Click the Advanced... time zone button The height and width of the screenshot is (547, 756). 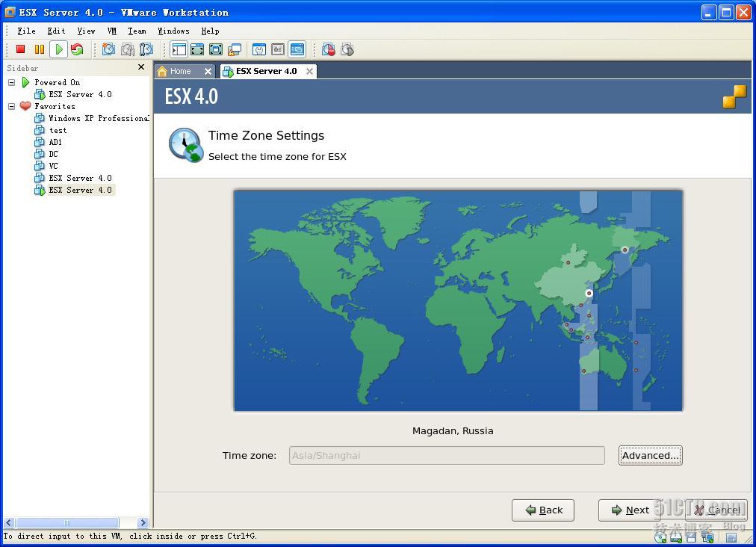(651, 455)
